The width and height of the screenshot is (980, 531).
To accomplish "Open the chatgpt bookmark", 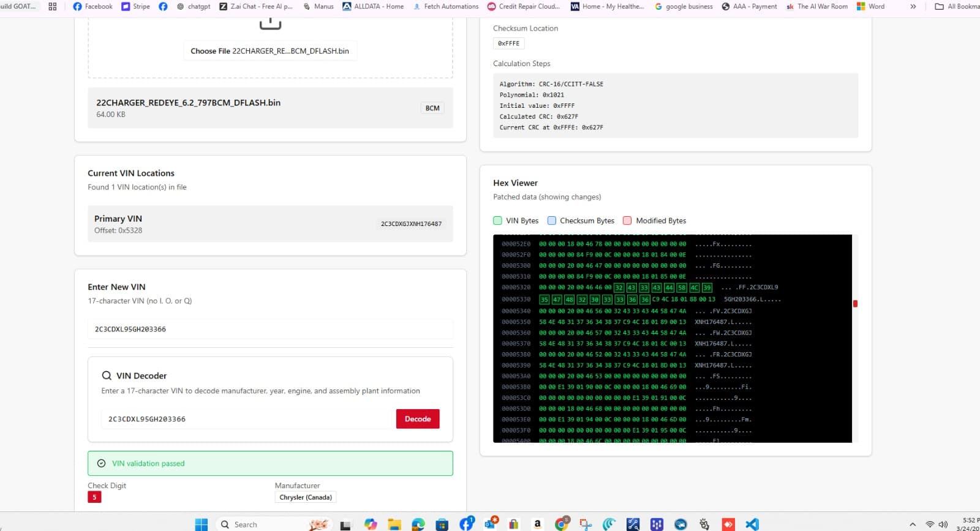I will (193, 6).
